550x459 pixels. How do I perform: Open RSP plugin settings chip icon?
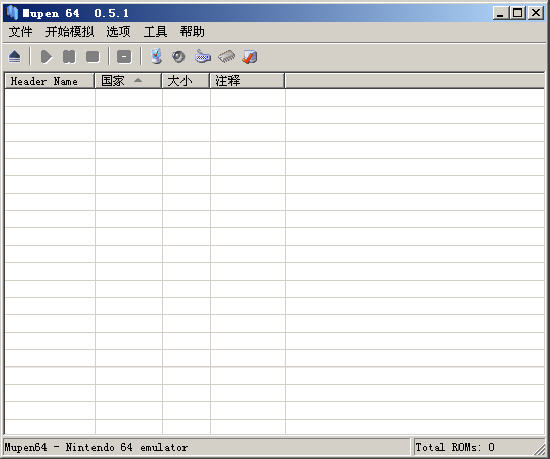tap(227, 56)
